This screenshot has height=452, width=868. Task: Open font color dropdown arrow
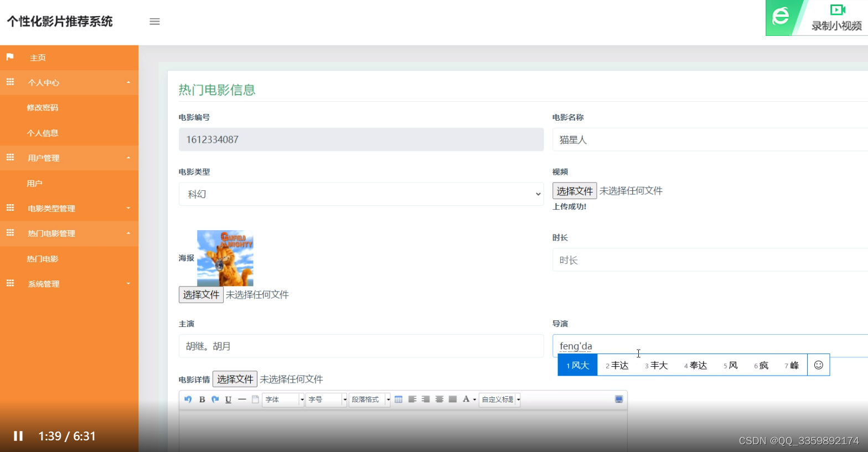474,399
